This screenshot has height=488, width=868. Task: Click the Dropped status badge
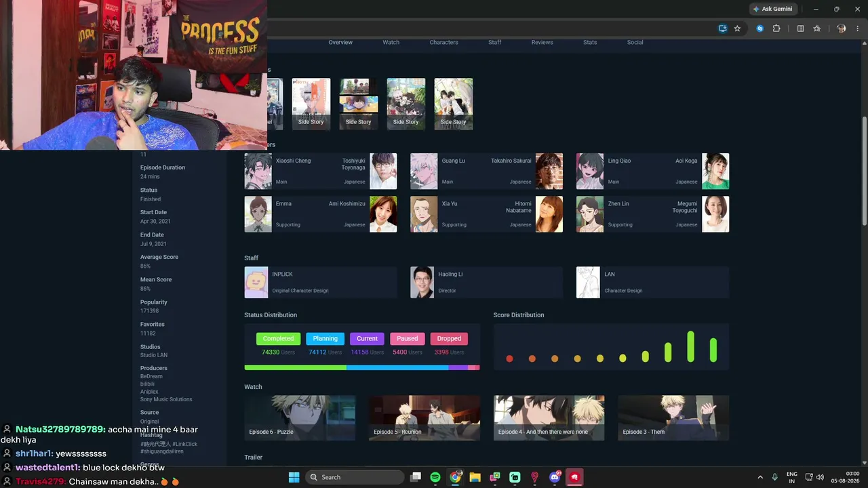(x=449, y=339)
